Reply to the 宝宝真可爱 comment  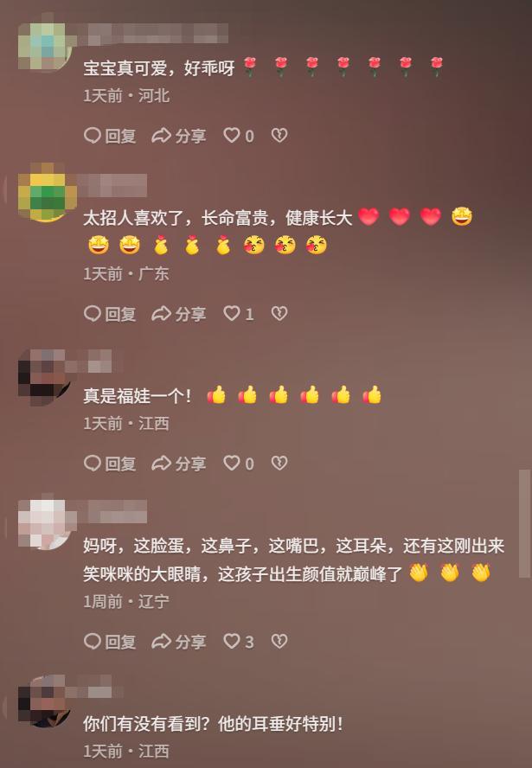(110, 136)
